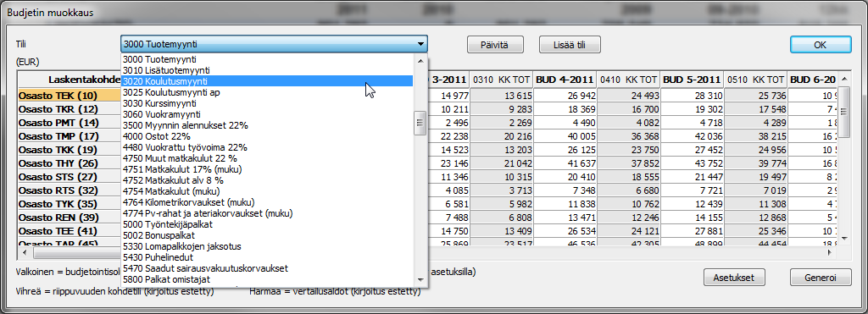Click BUD 5-2011 column header
The height and width of the screenshot is (314, 868).
point(692,80)
